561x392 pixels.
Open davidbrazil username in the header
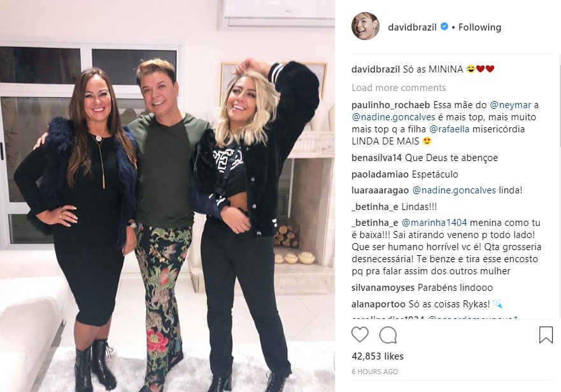pyautogui.click(x=412, y=27)
